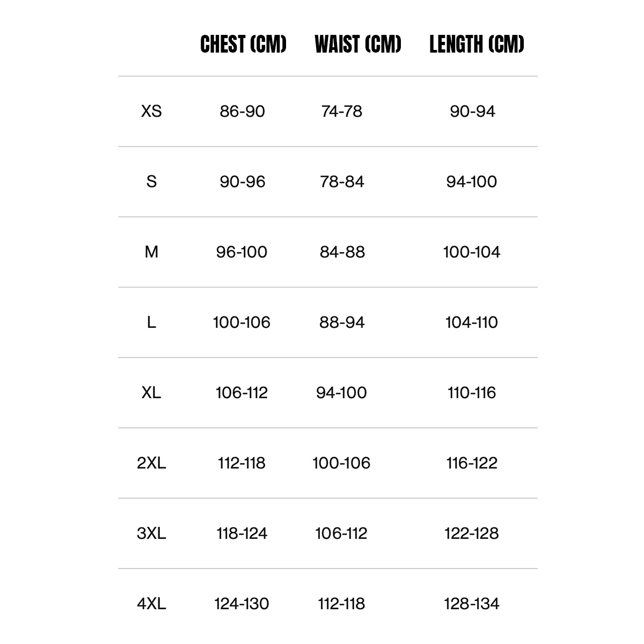Image resolution: width=644 pixels, height=644 pixels.
Task: Click 4XL length value 128-134
Action: click(472, 603)
